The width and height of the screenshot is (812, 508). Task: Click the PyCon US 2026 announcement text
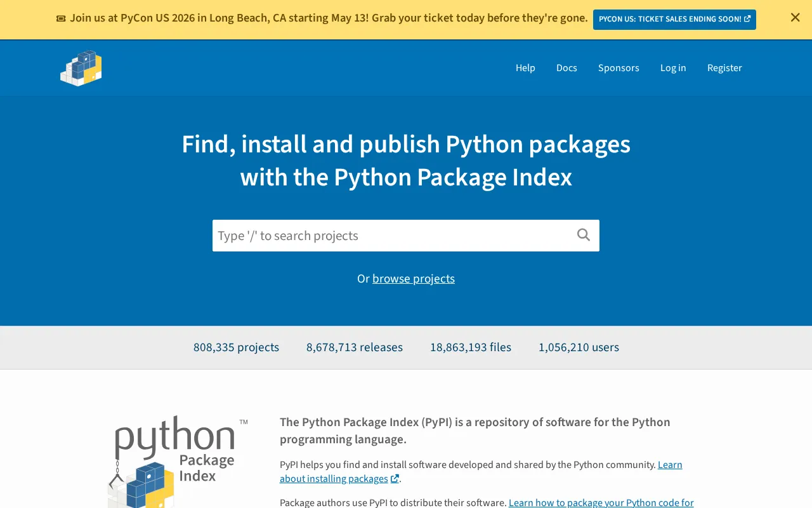coord(329,18)
